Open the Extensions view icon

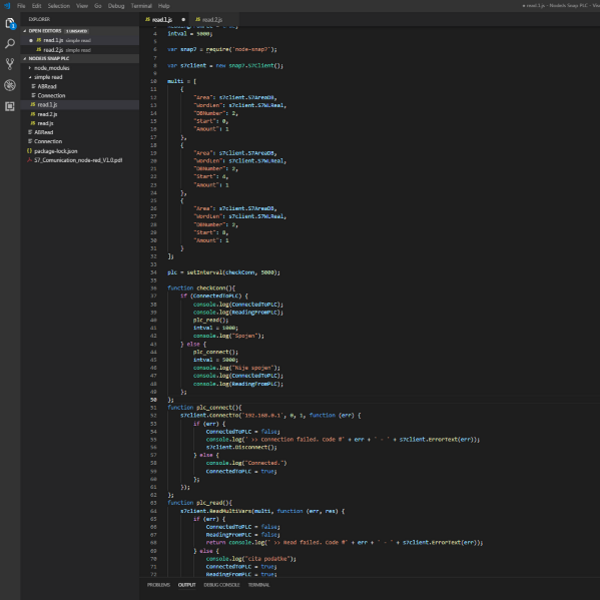click(x=10, y=107)
